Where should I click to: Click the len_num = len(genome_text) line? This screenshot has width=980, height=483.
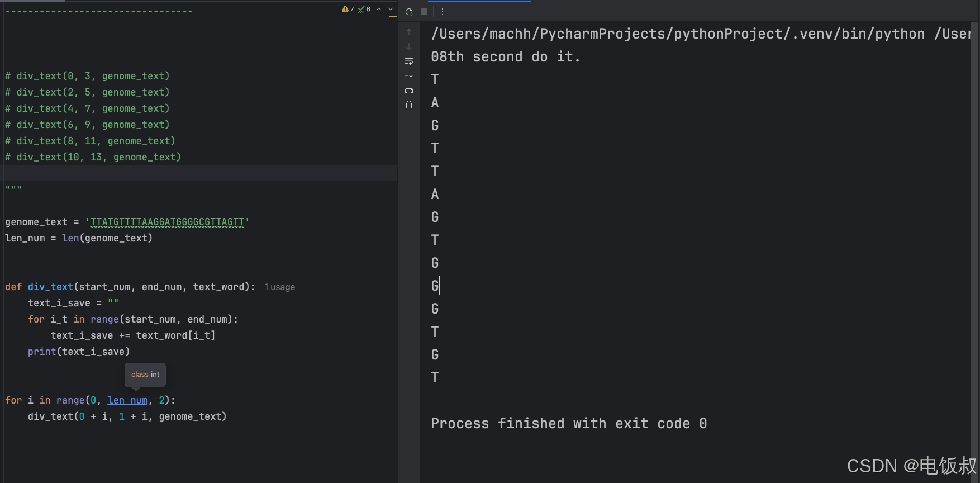tap(79, 238)
